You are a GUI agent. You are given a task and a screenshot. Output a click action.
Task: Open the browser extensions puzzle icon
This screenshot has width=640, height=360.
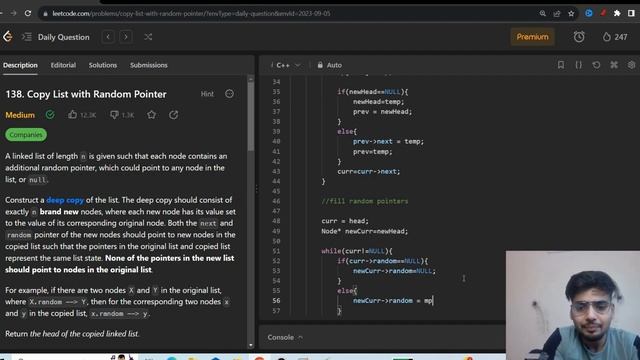(617, 13)
